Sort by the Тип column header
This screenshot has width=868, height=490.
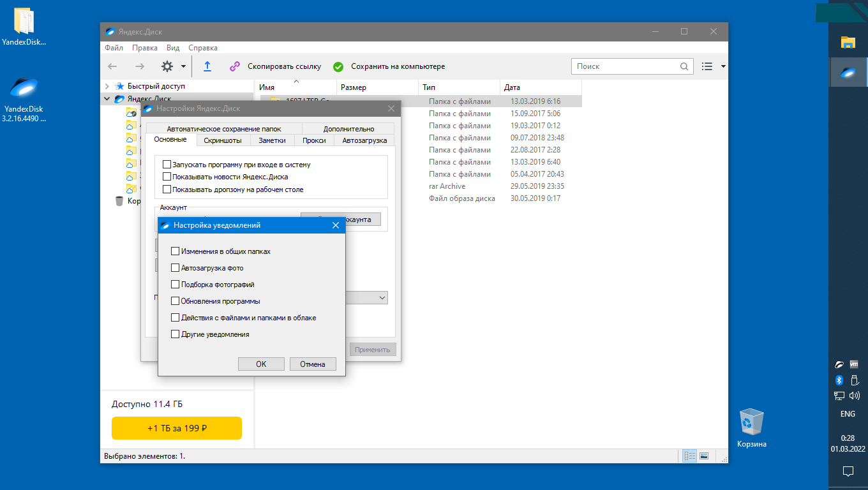coord(460,87)
